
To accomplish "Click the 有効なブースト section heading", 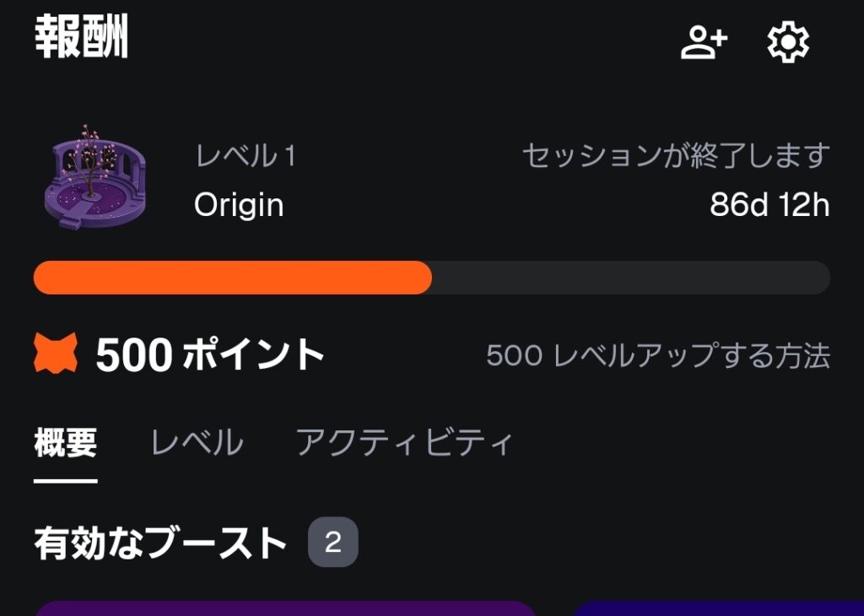I will pyautogui.click(x=160, y=543).
